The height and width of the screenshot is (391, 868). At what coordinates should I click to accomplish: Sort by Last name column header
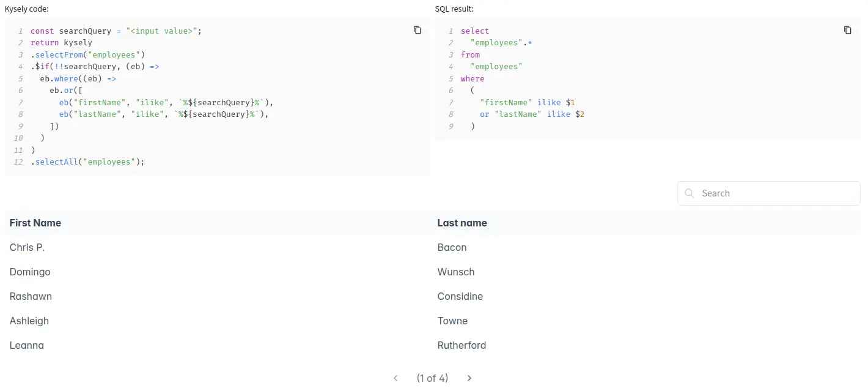click(x=462, y=223)
